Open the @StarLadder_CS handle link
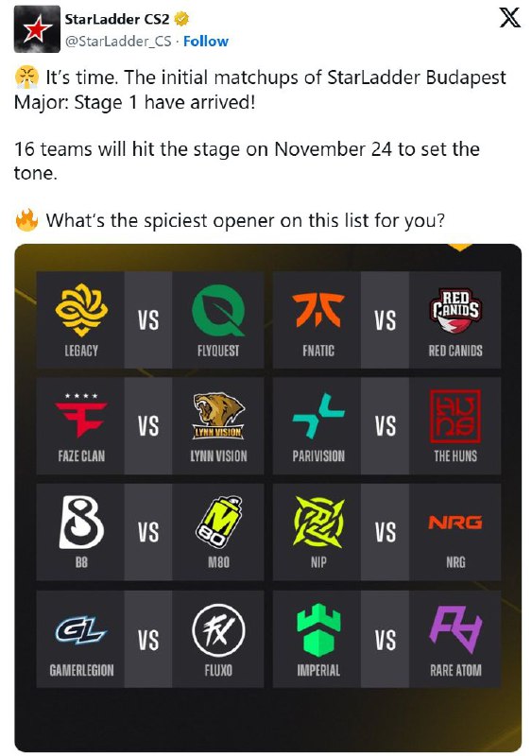 click(x=118, y=42)
